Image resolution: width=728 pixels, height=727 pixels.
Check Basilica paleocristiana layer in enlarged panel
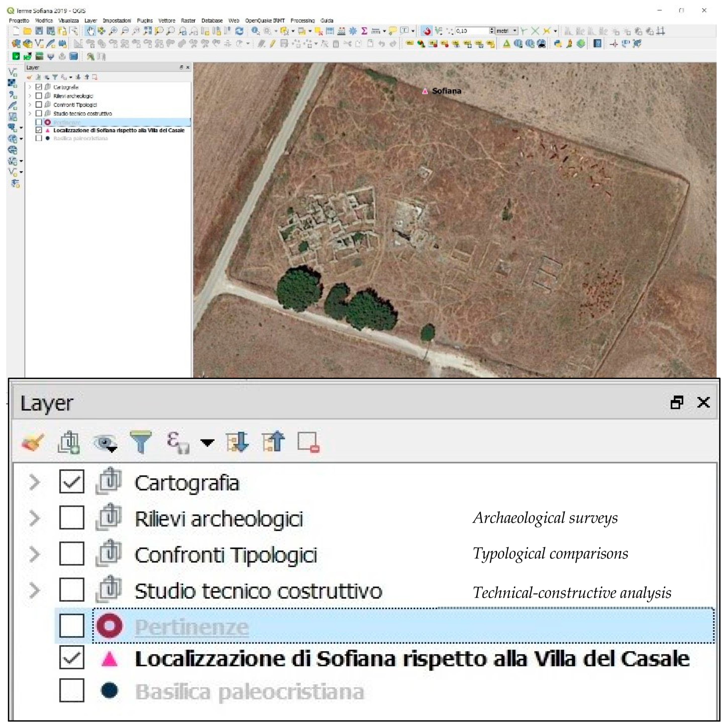(72, 691)
